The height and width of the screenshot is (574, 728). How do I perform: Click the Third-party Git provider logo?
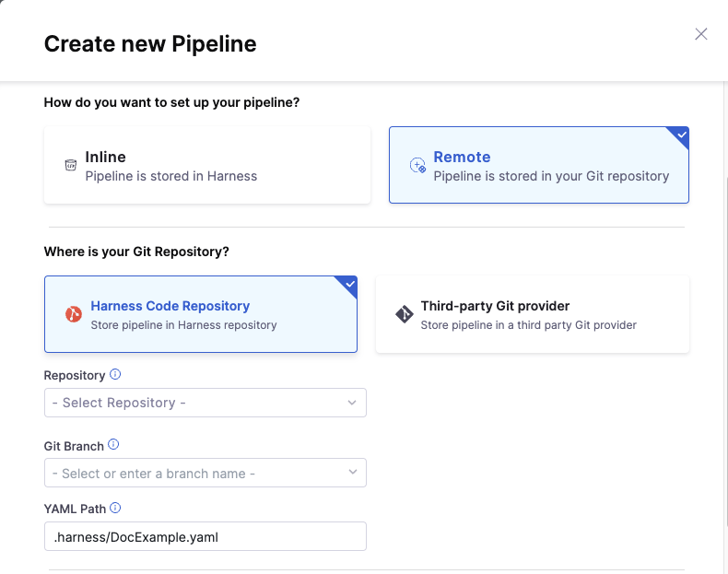(404, 314)
